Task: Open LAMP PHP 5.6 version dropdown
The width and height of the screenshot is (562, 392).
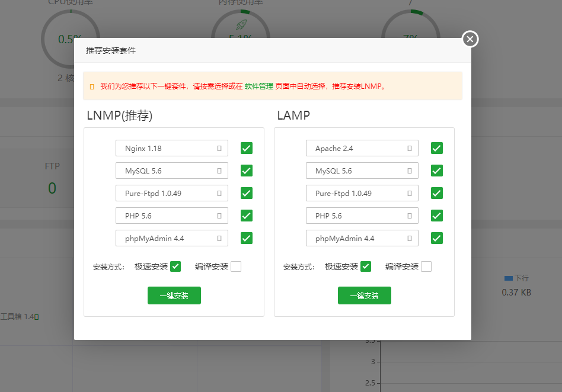Action: [x=362, y=216]
